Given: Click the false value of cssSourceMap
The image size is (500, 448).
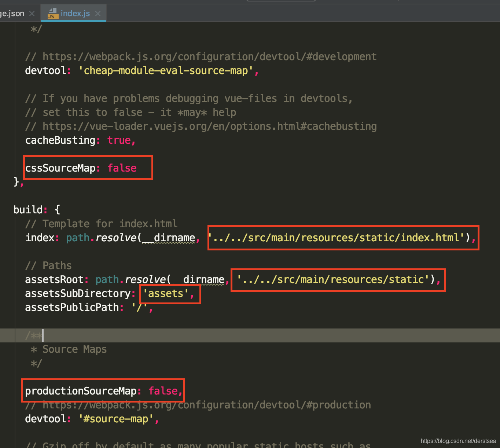Looking at the screenshot, I should point(122,168).
